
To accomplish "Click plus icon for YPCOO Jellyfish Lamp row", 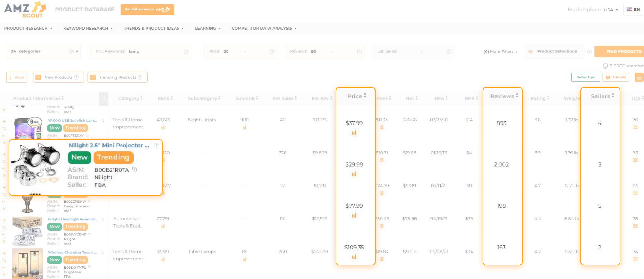I will pos(4,121).
